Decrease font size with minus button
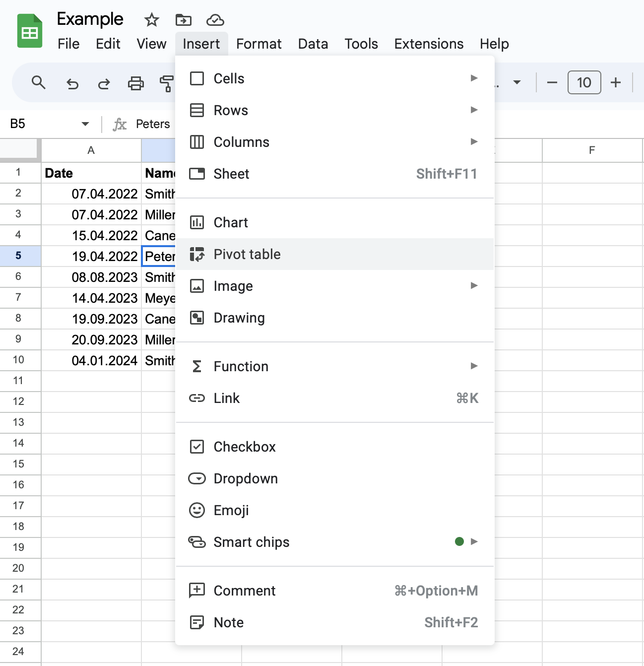The height and width of the screenshot is (666, 644). click(x=552, y=82)
